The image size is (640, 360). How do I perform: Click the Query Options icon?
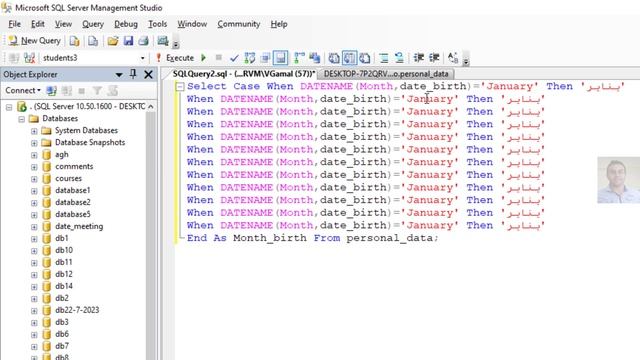265,58
